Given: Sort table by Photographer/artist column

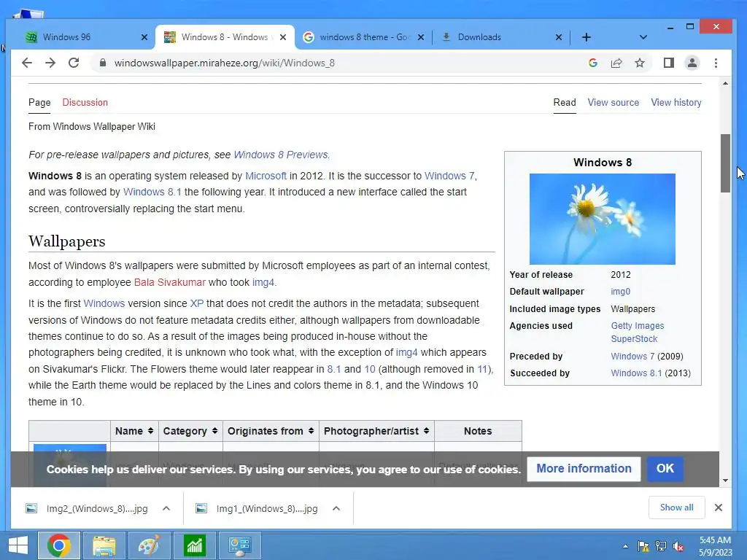Looking at the screenshot, I should tap(376, 431).
